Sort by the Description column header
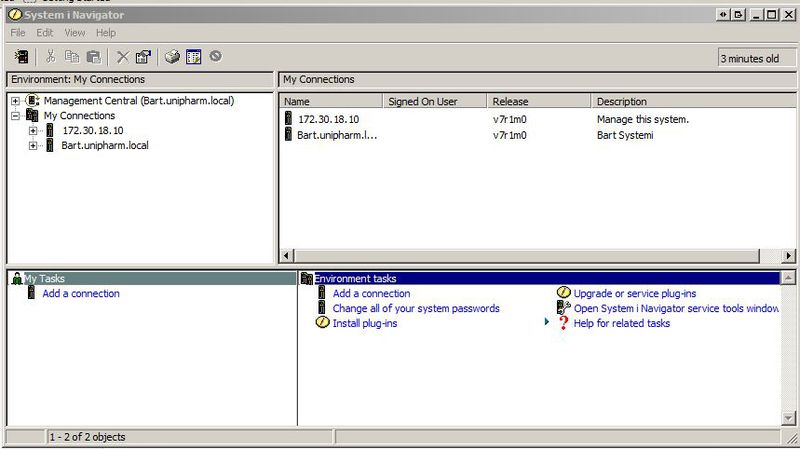The height and width of the screenshot is (449, 800). point(693,101)
